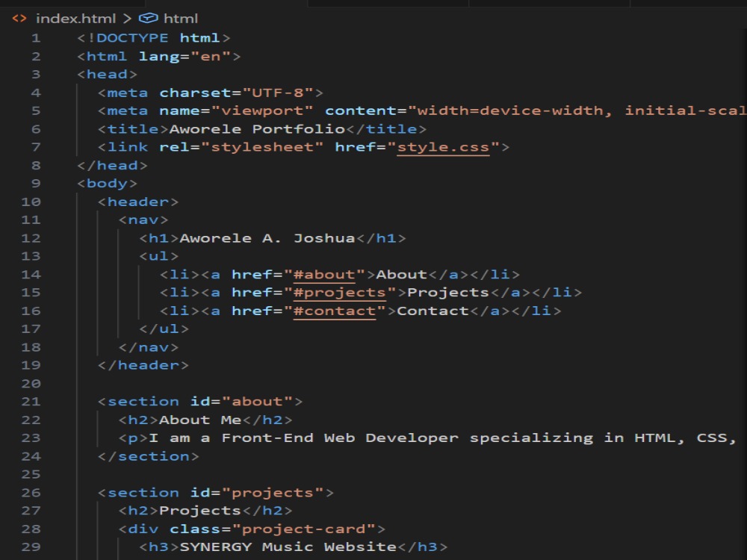Click the opening body tag on line 9
Viewport: 747px width, 560px height.
coord(107,184)
